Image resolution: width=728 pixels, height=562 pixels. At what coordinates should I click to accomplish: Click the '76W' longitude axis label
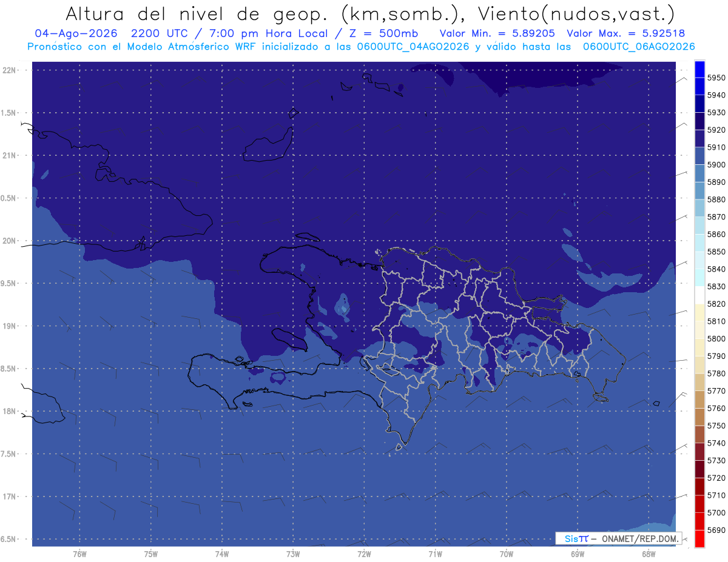coord(79,554)
